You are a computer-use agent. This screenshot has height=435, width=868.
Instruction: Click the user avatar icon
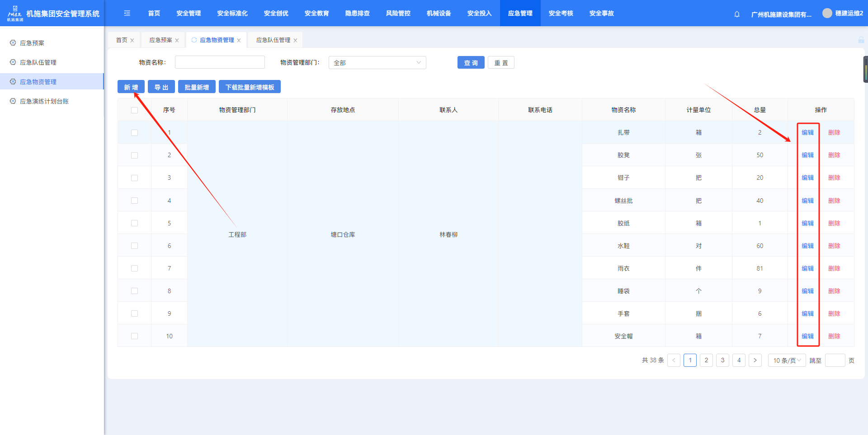pos(827,13)
